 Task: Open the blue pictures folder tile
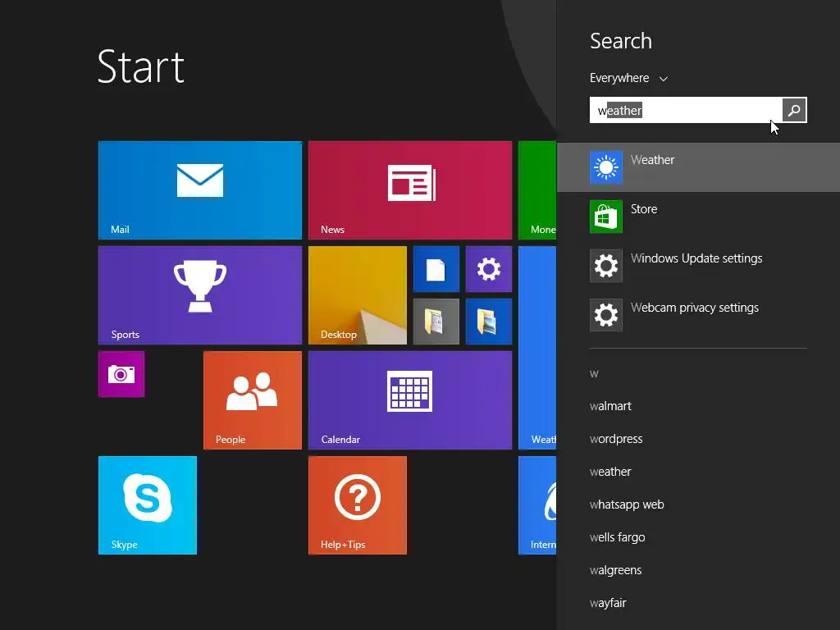pyautogui.click(x=489, y=322)
